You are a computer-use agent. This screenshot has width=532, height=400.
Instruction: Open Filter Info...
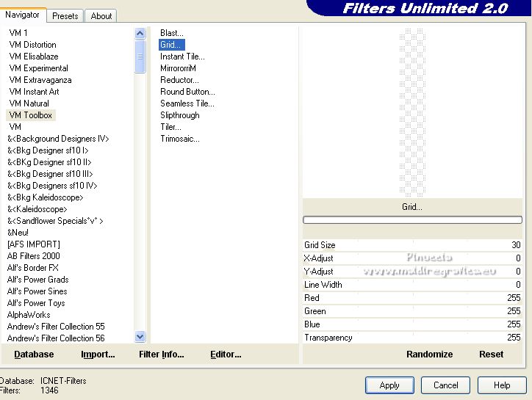(x=162, y=354)
